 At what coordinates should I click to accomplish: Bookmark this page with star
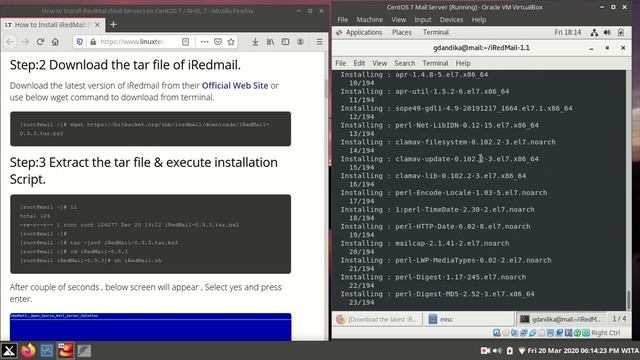click(x=231, y=42)
